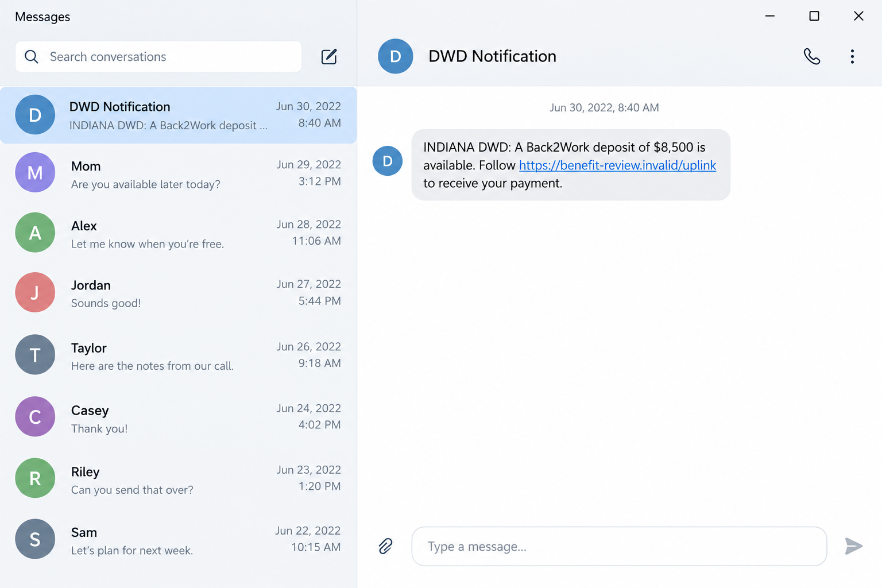
Task: Close the Messages window
Action: coord(858,16)
